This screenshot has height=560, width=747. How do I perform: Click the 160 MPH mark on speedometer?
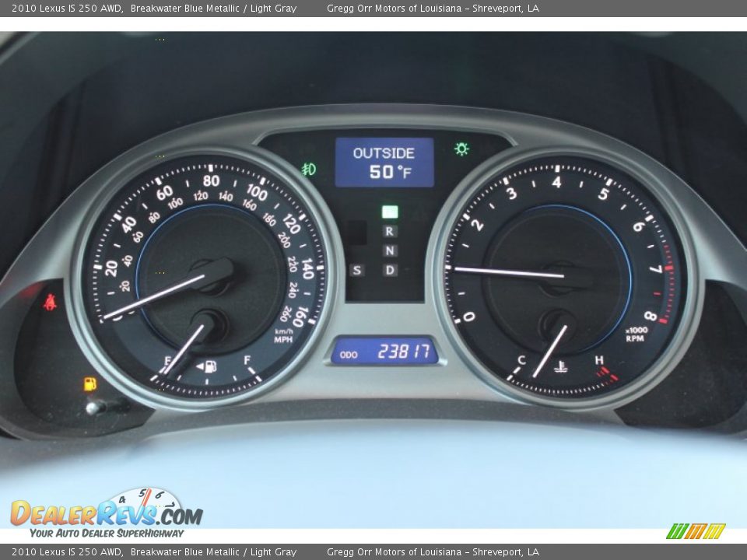coord(301,317)
